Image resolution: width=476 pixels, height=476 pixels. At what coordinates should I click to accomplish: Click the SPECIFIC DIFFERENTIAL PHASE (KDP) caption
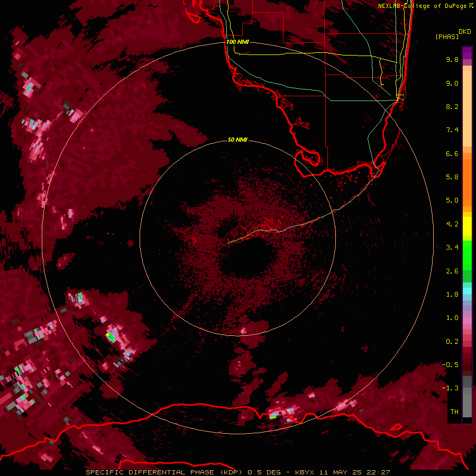click(x=164, y=472)
